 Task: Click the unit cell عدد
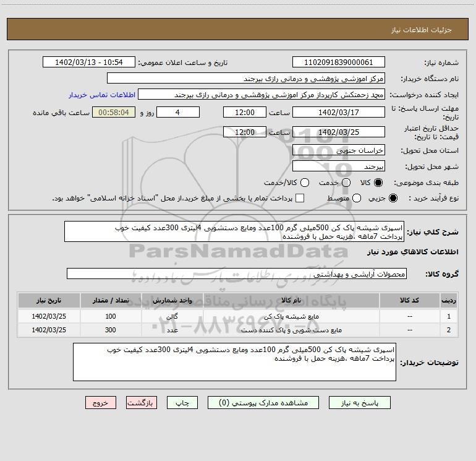pos(172,330)
